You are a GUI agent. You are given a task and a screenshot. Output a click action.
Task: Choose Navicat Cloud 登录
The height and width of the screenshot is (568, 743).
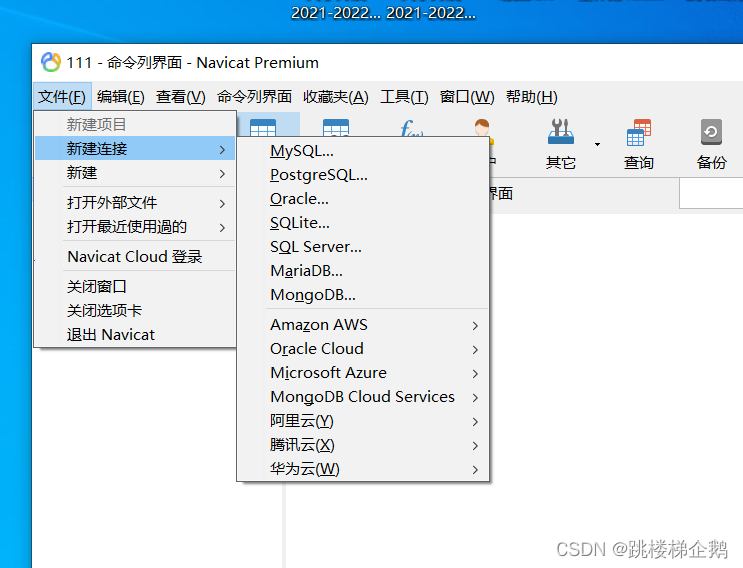point(135,256)
